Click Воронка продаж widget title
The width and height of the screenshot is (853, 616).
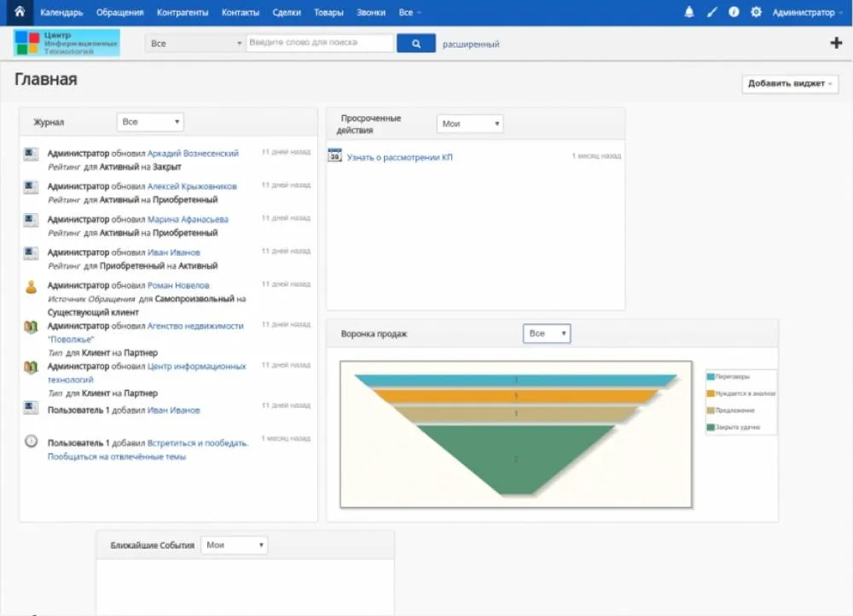point(374,334)
